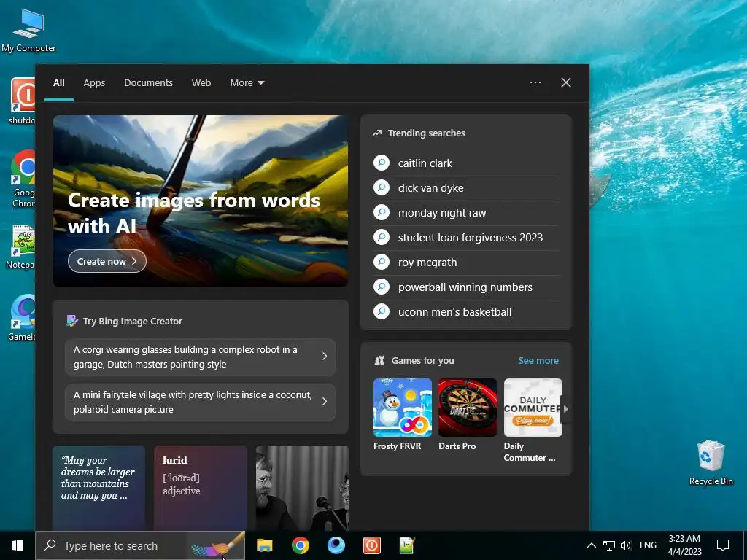747x560 pixels.
Task: Close the search panel with X
Action: click(x=566, y=82)
